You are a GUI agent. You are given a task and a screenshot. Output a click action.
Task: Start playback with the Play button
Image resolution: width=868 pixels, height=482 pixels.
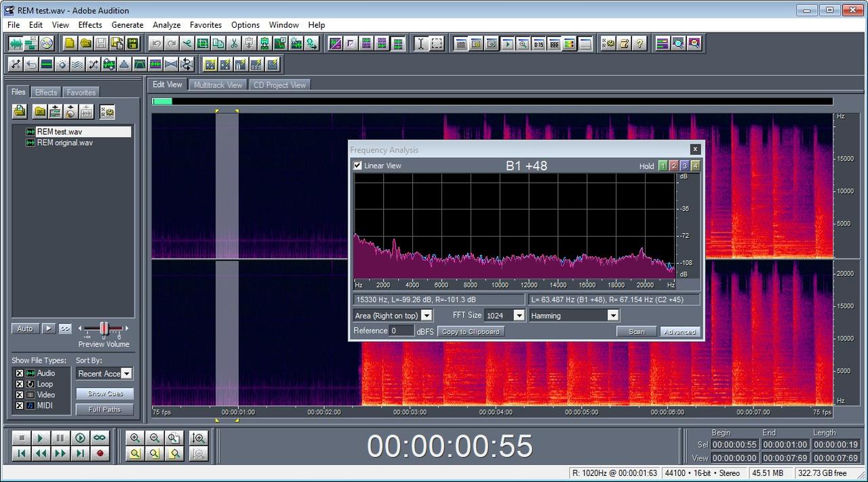point(41,438)
